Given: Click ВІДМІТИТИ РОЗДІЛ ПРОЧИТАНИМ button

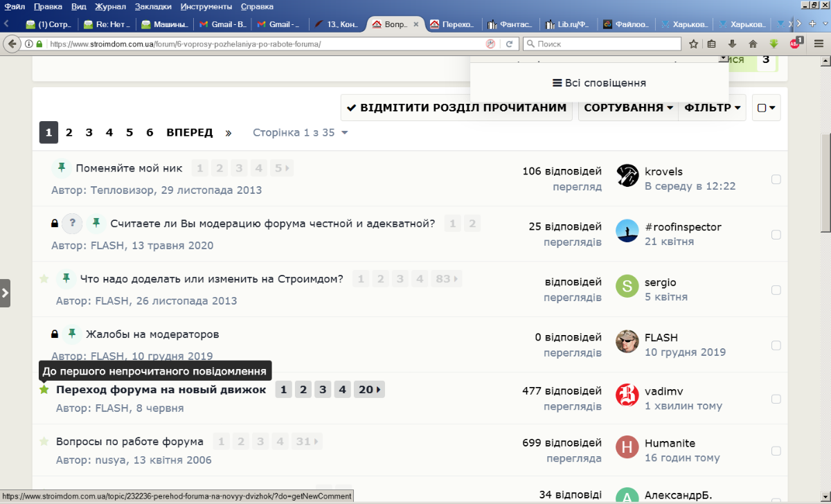Looking at the screenshot, I should point(457,108).
